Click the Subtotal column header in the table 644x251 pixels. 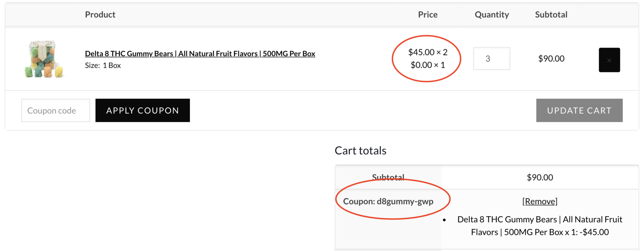[551, 14]
